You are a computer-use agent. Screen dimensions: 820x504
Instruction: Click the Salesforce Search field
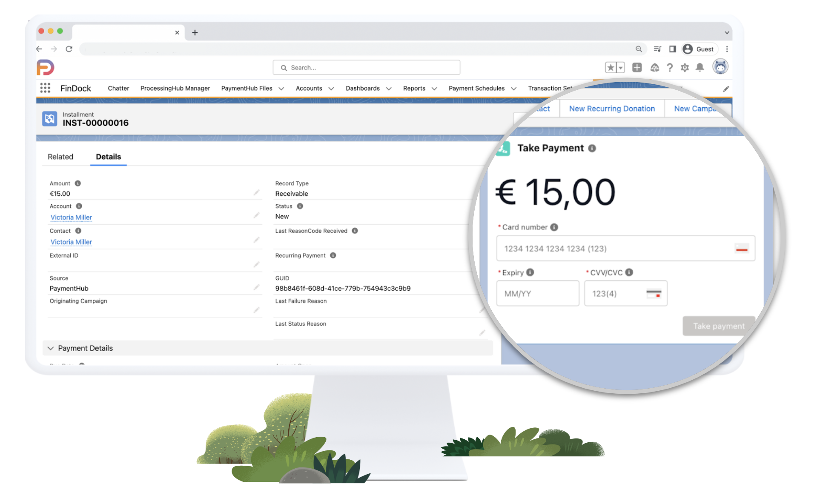pos(366,68)
